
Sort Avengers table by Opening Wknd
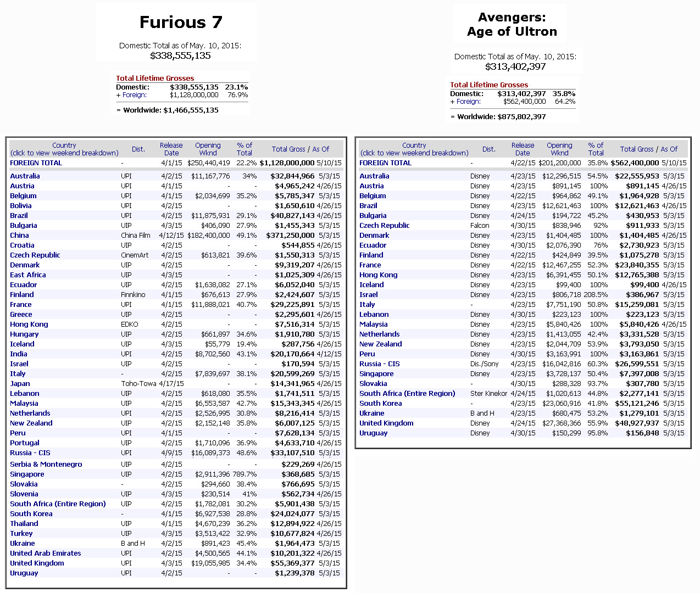pos(559,149)
